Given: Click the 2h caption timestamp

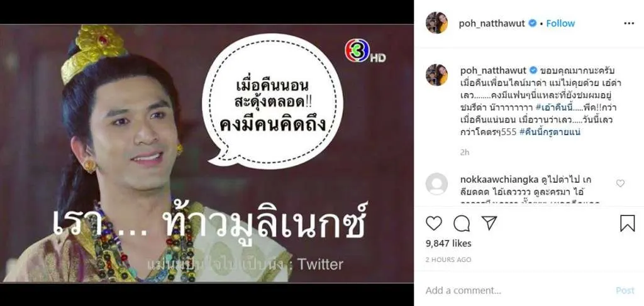Looking at the screenshot, I should [x=465, y=152].
